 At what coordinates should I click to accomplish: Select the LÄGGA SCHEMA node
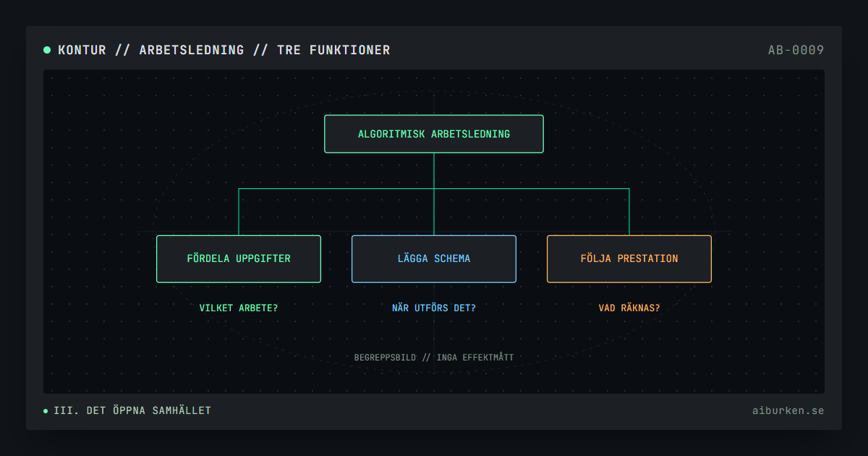tap(434, 258)
